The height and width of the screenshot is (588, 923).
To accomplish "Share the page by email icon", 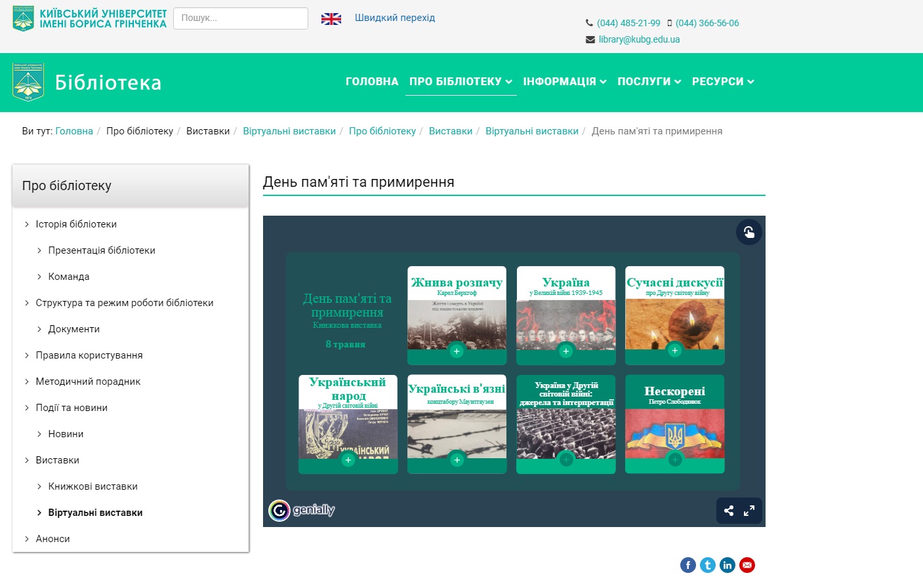I will pyautogui.click(x=747, y=565).
